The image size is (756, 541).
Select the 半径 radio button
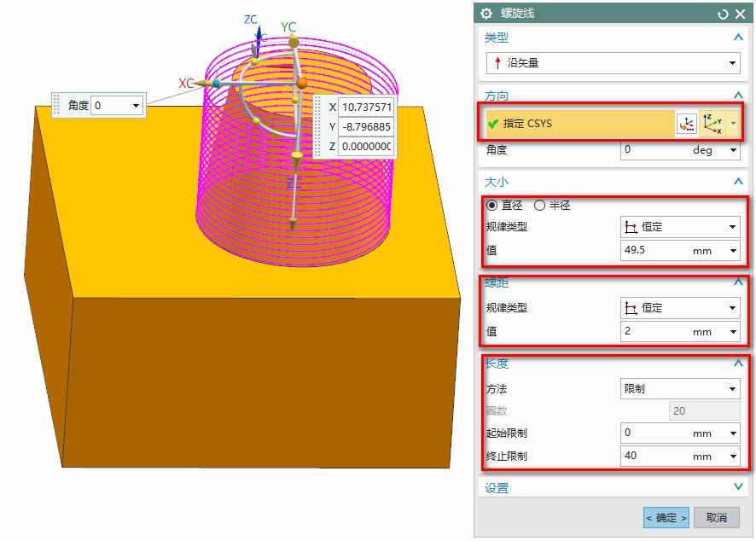pos(539,205)
